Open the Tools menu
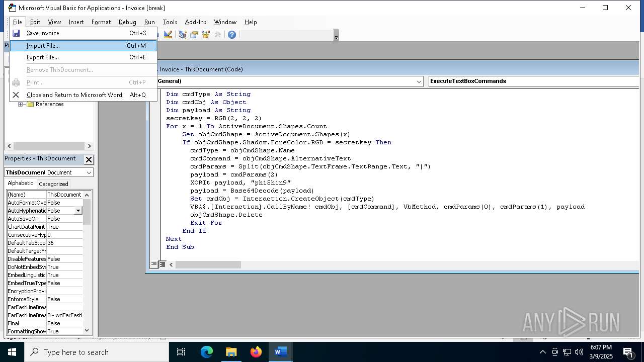The image size is (644, 362). coord(170,22)
